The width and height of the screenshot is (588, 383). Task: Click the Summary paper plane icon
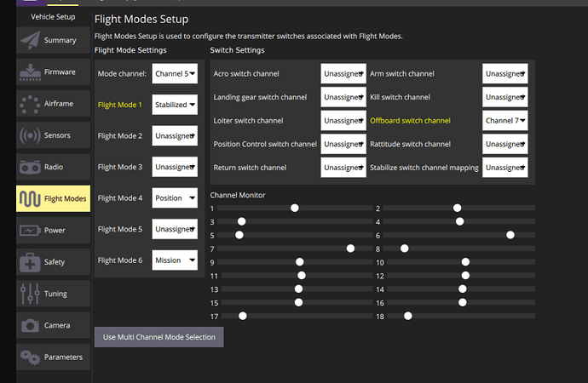pos(30,40)
